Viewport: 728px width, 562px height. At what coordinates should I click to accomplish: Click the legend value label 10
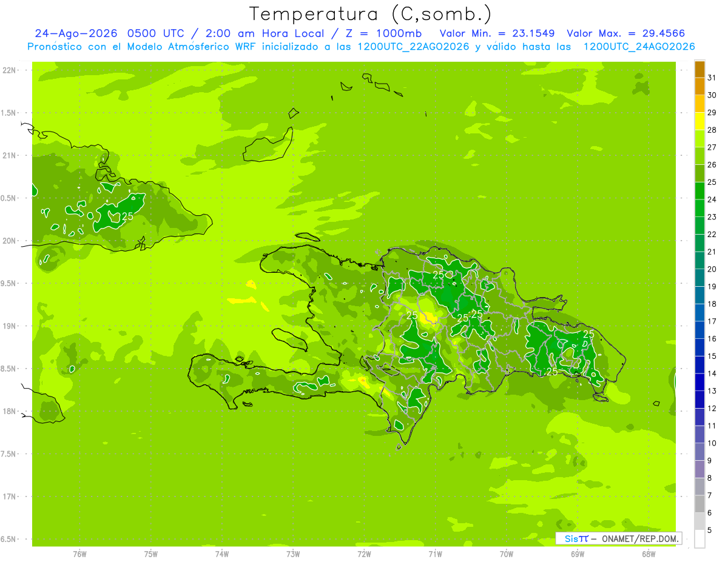point(712,443)
